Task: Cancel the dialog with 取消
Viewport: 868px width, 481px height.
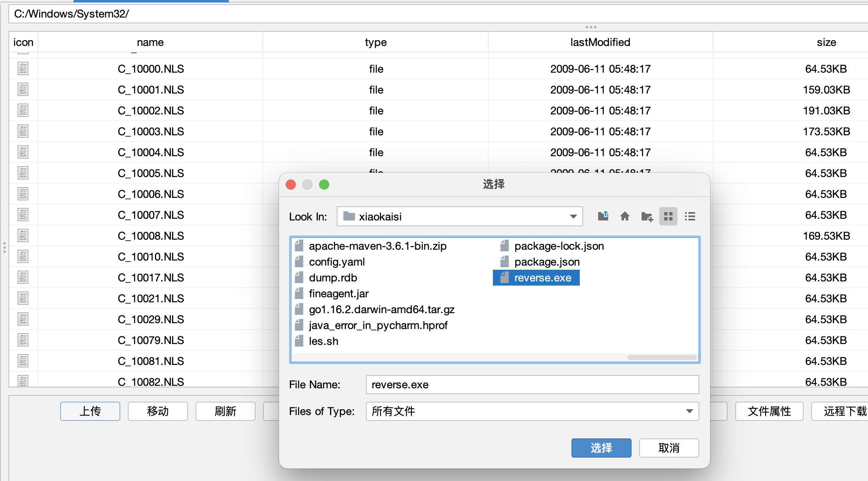Action: click(x=668, y=448)
